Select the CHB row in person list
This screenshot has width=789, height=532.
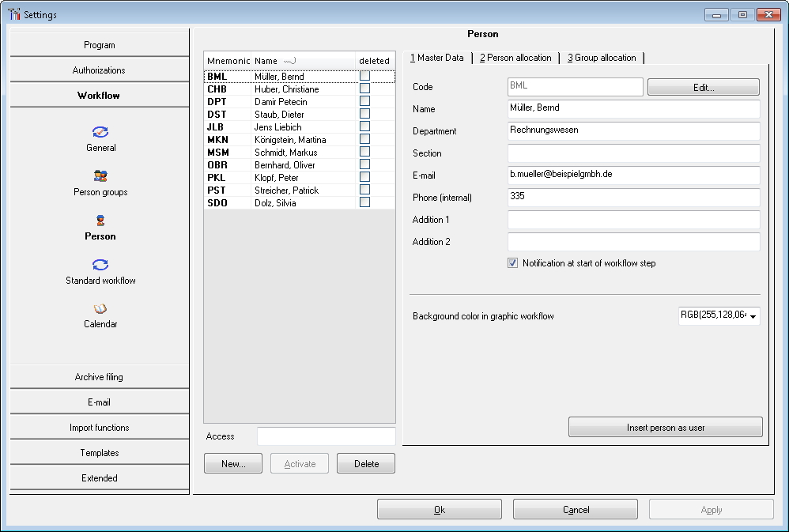(300, 89)
